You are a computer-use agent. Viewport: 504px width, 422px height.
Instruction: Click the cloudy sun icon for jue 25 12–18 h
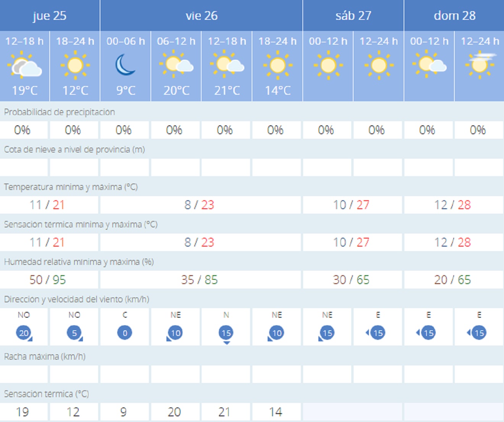pos(24,66)
